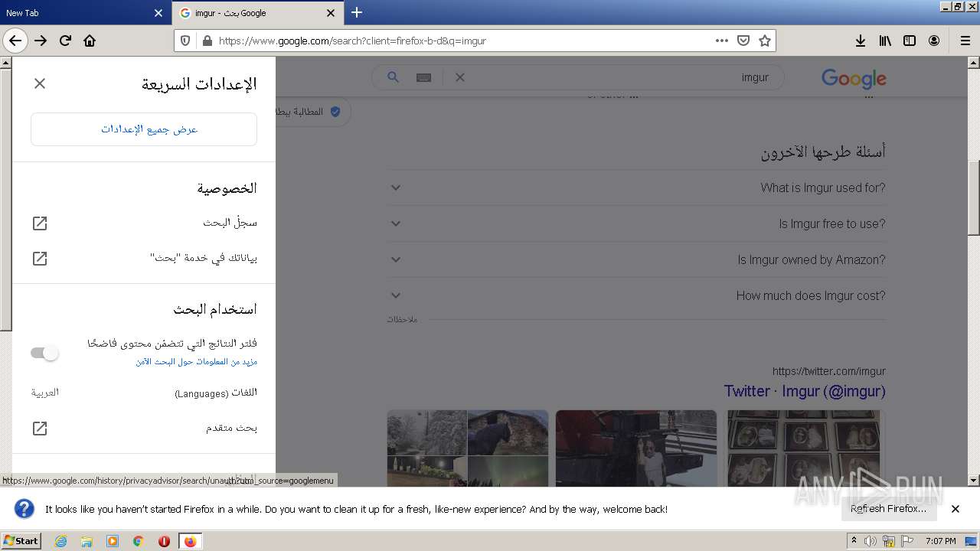Click سجل البحث search history entry

[230, 223]
